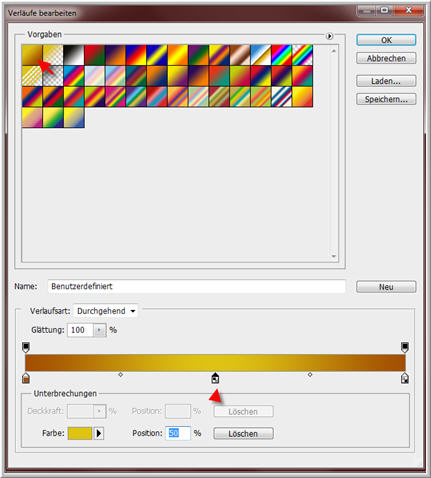Select the gold gradient preset in first slot
This screenshot has height=478, width=431.
[x=32, y=55]
